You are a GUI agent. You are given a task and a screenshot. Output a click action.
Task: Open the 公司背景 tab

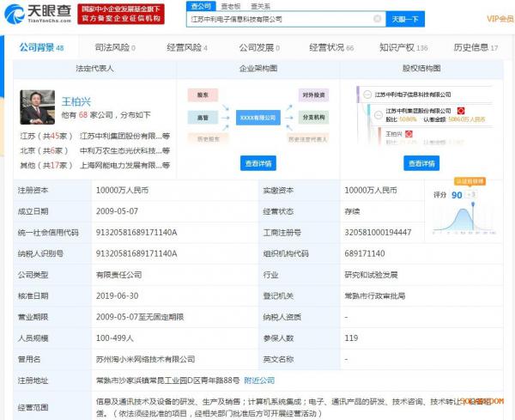[x=41, y=47]
